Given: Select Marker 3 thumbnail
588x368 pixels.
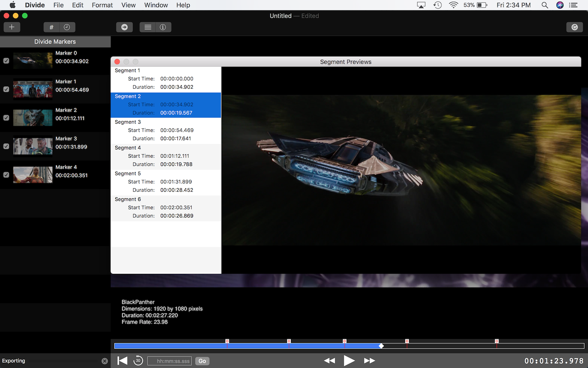Looking at the screenshot, I should pos(33,146).
